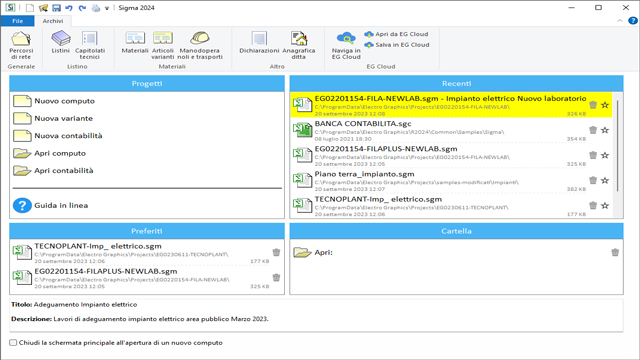Select the Archivi ribbon tab

click(x=53, y=21)
